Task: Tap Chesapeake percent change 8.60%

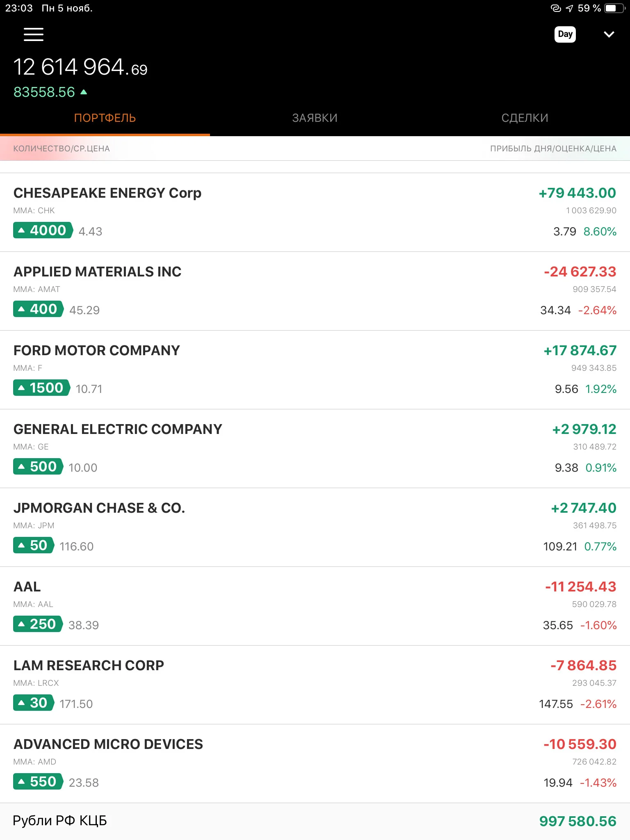Action: 600,231
